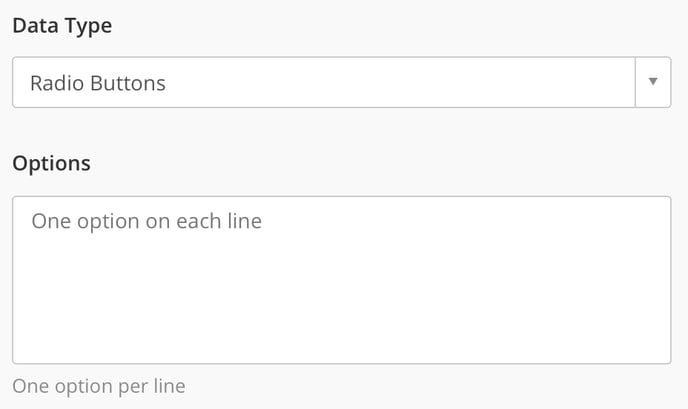
Task: Click the 'Options' label
Action: (x=51, y=163)
